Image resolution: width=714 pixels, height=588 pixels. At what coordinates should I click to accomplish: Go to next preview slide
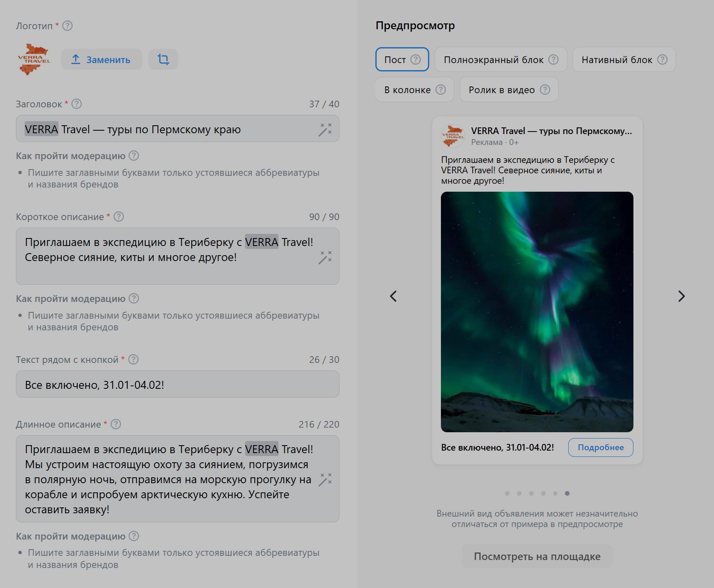click(x=681, y=296)
